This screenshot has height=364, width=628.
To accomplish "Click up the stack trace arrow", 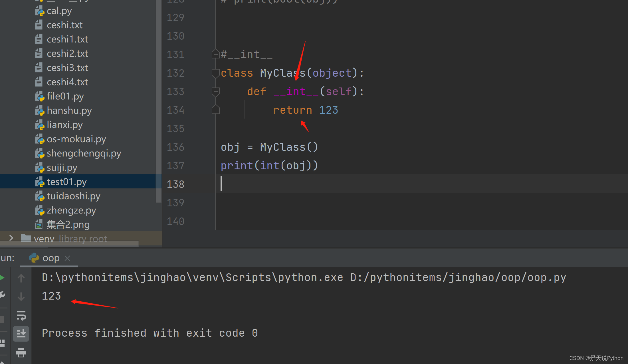I will coord(21,278).
